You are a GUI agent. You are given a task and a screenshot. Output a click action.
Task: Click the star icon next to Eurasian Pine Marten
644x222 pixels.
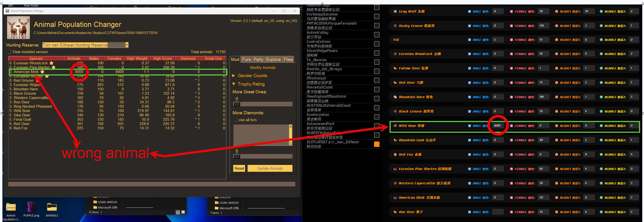(53, 67)
